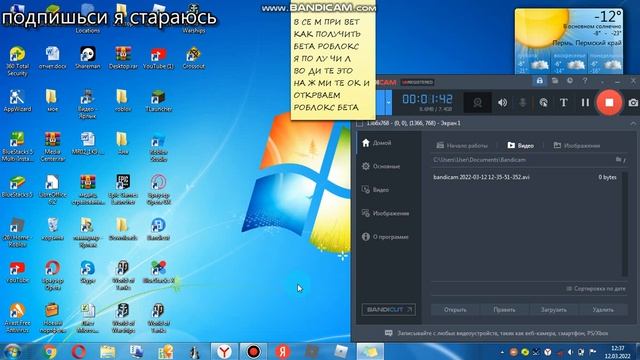Open Изображения settings in Bandicam sidebar
The image size is (640, 360).
(385, 213)
